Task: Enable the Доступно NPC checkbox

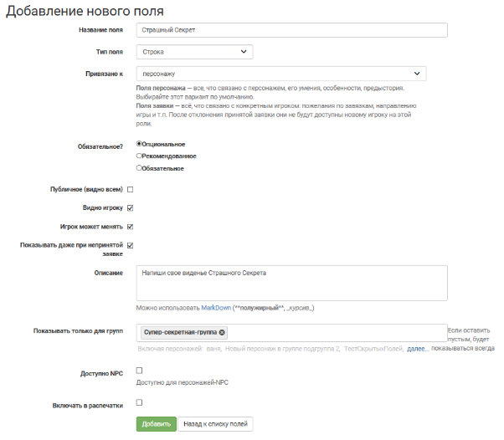Action: pyautogui.click(x=140, y=371)
